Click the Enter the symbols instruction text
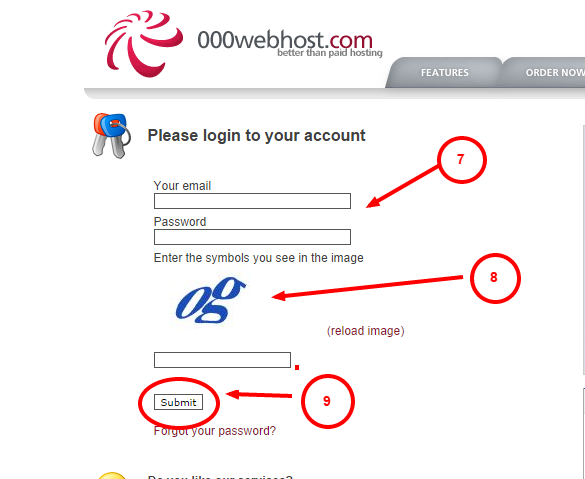The image size is (585, 479). (259, 258)
